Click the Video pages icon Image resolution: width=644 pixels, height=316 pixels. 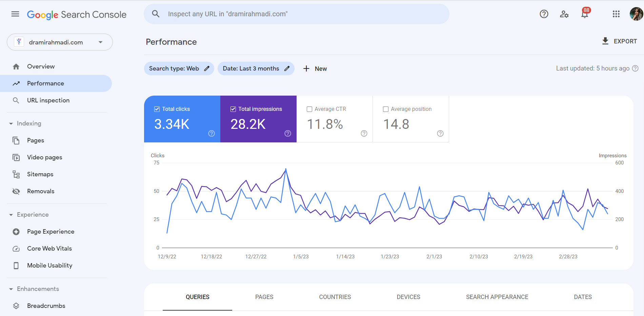pyautogui.click(x=16, y=157)
